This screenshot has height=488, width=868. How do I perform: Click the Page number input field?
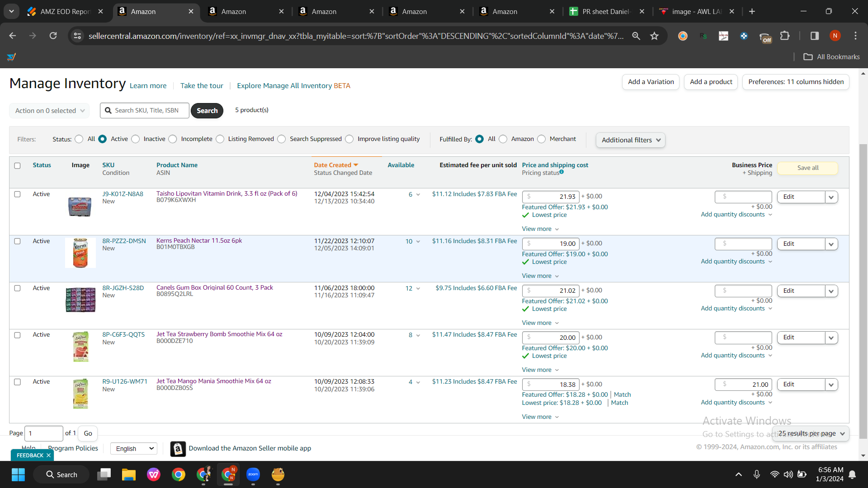coord(44,433)
